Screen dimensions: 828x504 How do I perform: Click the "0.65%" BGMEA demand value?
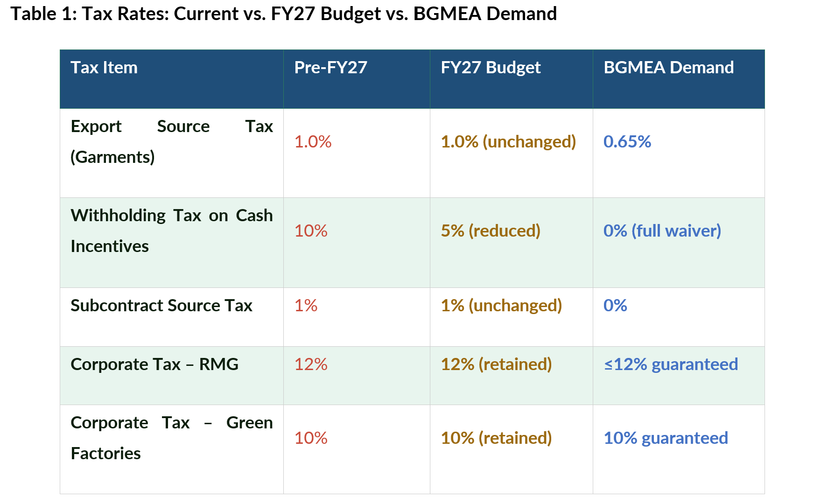tap(627, 142)
